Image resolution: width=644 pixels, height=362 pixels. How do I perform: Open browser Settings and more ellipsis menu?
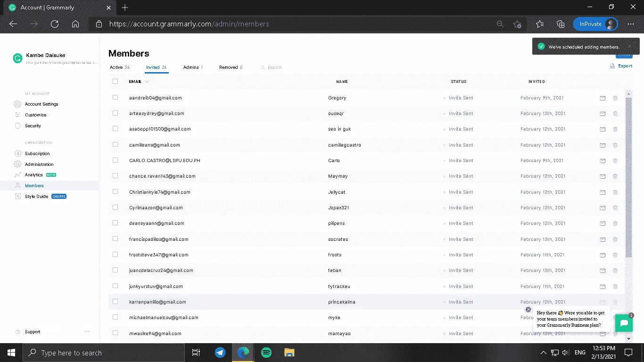pyautogui.click(x=631, y=24)
